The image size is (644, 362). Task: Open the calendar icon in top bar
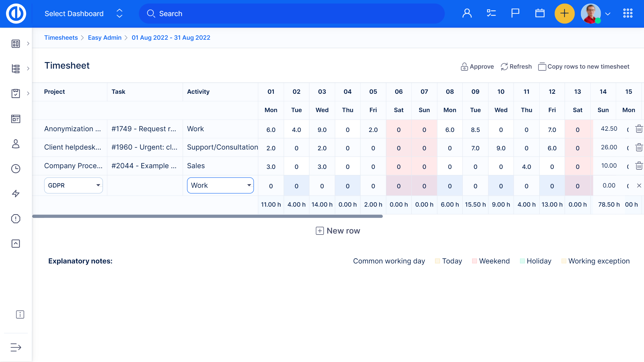pos(540,14)
